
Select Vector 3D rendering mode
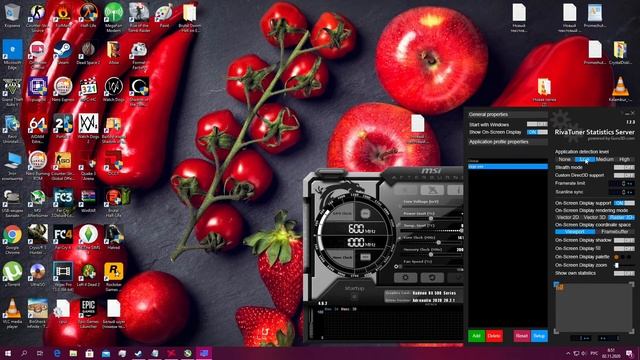click(594, 217)
